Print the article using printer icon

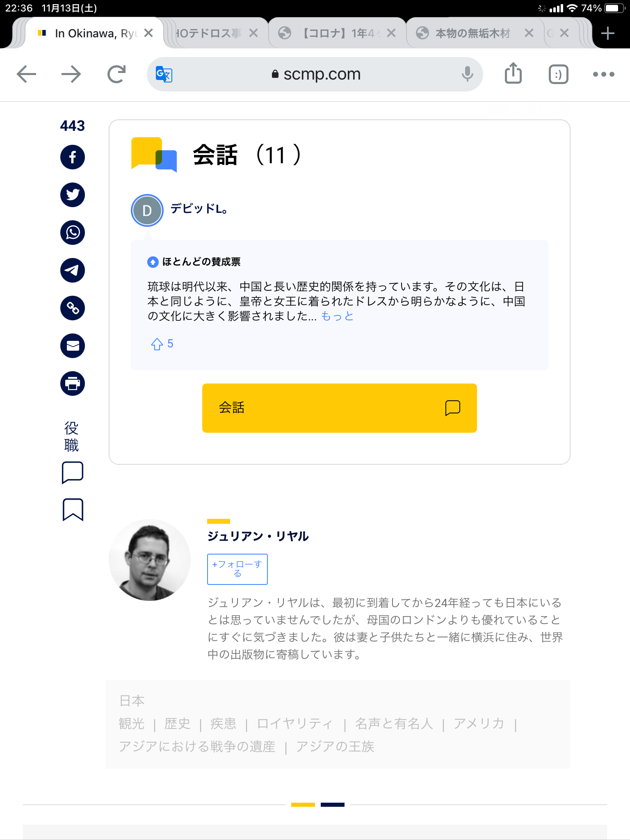point(73,383)
